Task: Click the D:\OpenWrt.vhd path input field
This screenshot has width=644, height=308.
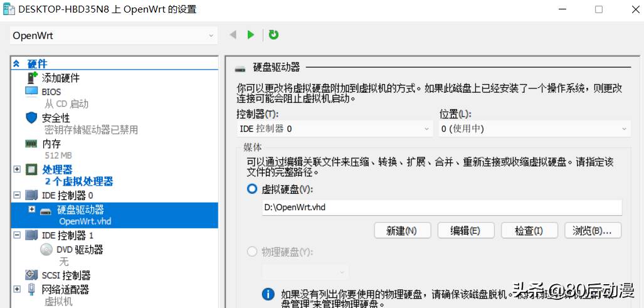Action: 442,208
